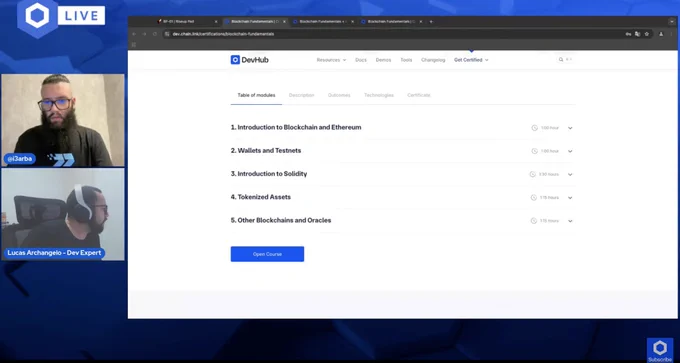Click module title Introduction to Solidity
The image size is (680, 363).
click(x=269, y=174)
